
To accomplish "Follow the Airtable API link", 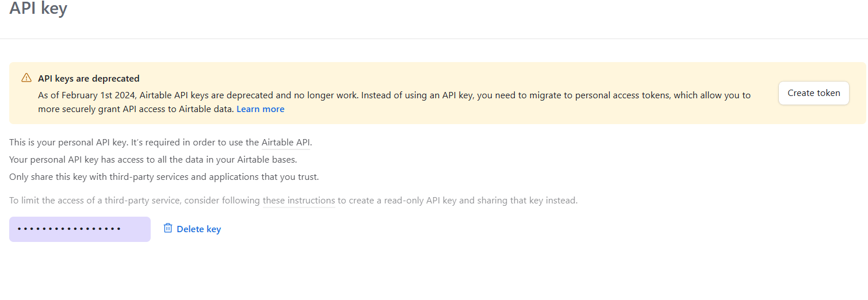I will (x=286, y=143).
